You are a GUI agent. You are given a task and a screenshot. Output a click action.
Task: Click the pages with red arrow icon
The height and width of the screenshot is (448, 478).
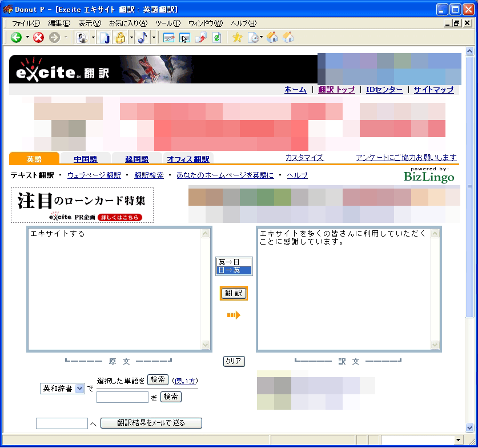click(201, 38)
